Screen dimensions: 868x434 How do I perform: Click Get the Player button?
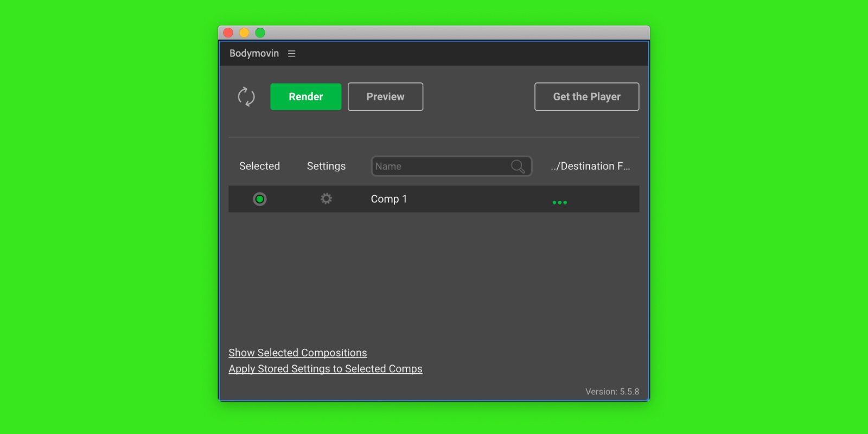(586, 97)
